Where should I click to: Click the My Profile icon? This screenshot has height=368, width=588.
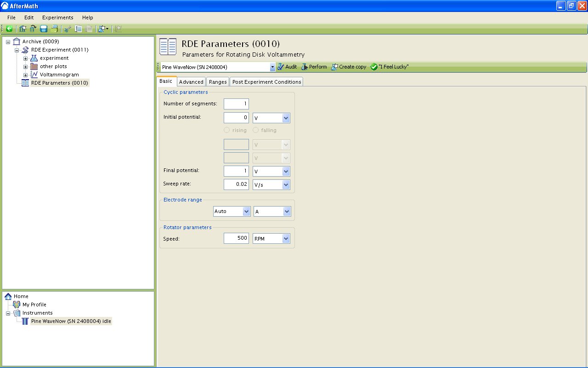tap(17, 305)
